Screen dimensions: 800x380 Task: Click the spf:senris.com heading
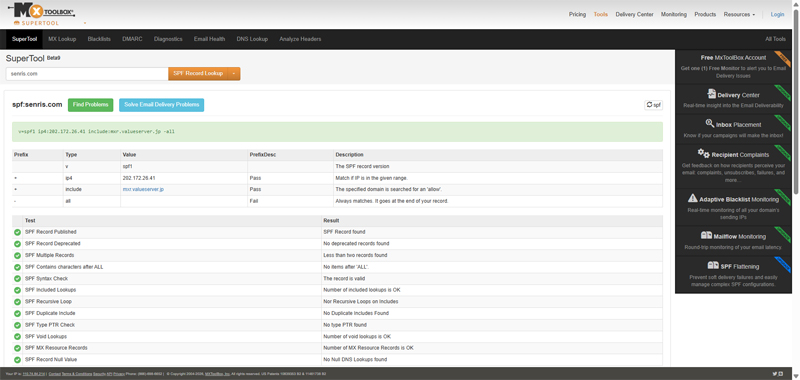[37, 105]
